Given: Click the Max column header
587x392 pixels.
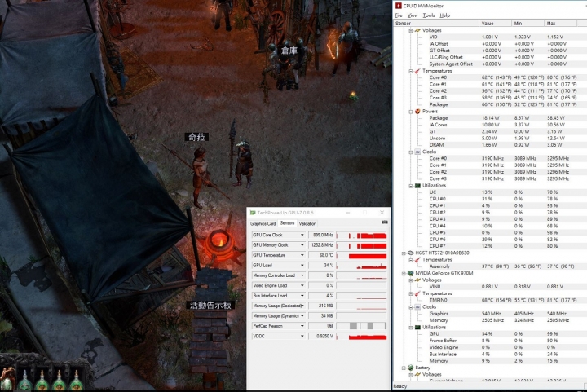Looking at the screenshot, I should [560, 23].
